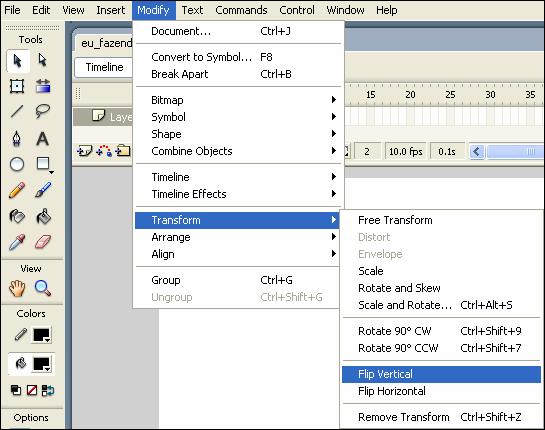The height and width of the screenshot is (430, 545).
Task: Choose Group in the Modify menu
Action: [x=237, y=280]
